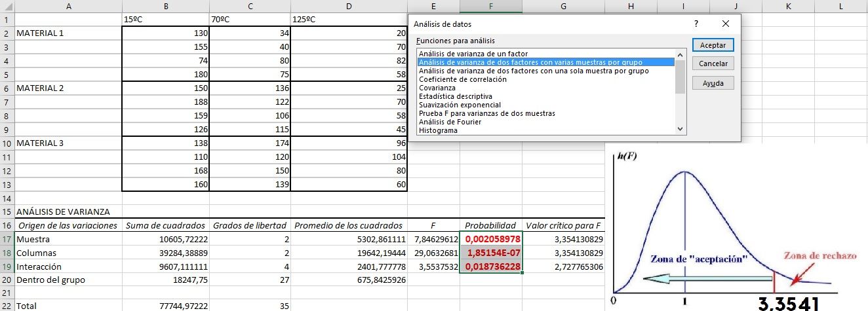Viewport: 868px width, 311px height.
Task: Select column C header
Action: [x=250, y=6]
